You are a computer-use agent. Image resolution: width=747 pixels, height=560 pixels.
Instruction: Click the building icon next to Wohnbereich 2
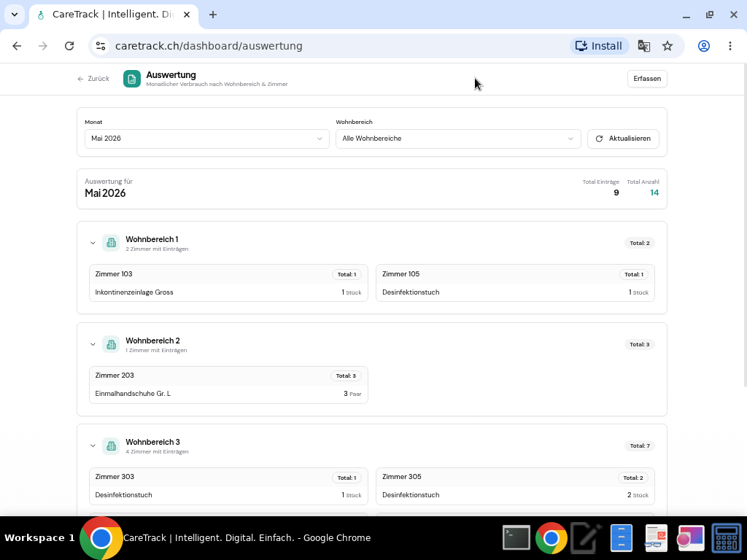pyautogui.click(x=111, y=344)
